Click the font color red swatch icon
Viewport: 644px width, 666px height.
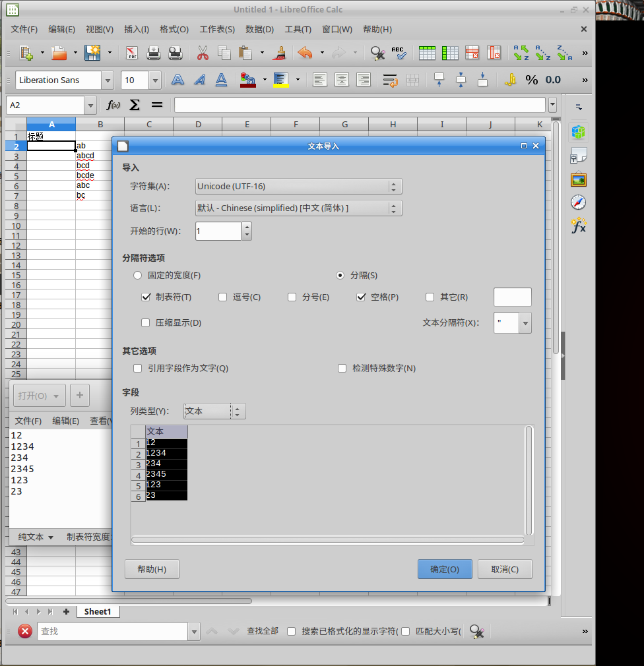point(248,80)
